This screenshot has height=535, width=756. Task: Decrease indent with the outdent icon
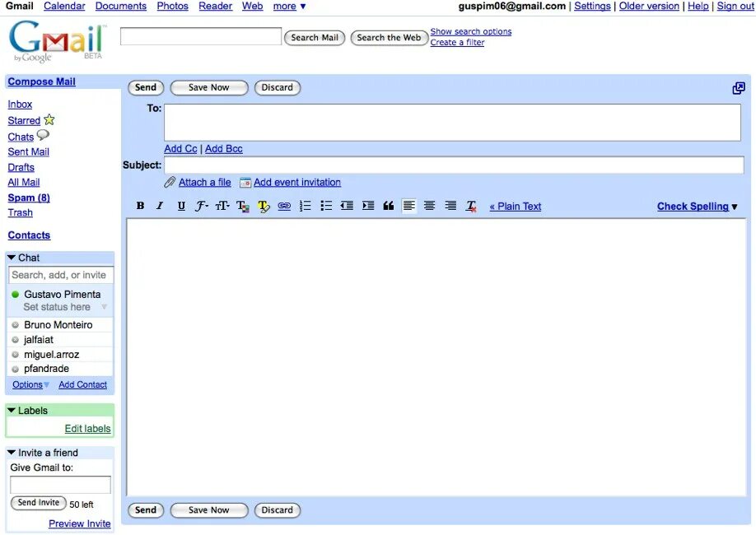[348, 206]
